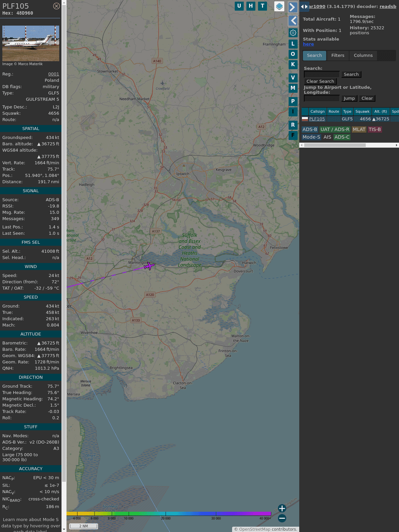Click the T map toggle button
This screenshot has width=399, height=532.
point(262,6)
